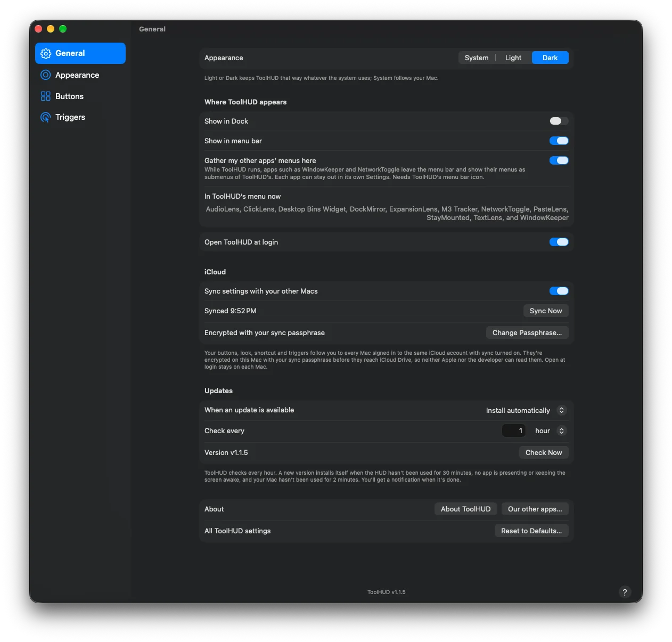Select the Appearance label in the sidebar
Viewport: 672px width, 642px height.
coord(77,75)
